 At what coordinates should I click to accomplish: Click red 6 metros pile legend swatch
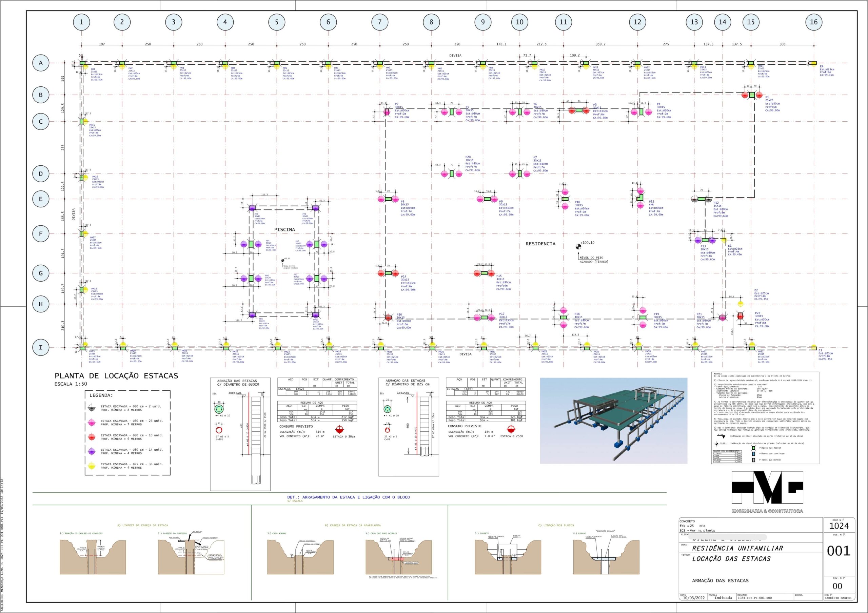coord(92,437)
